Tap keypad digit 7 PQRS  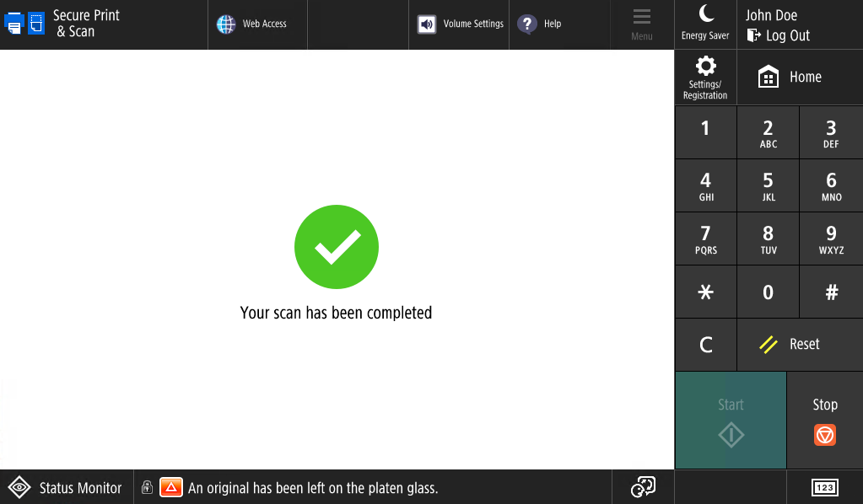[705, 239]
